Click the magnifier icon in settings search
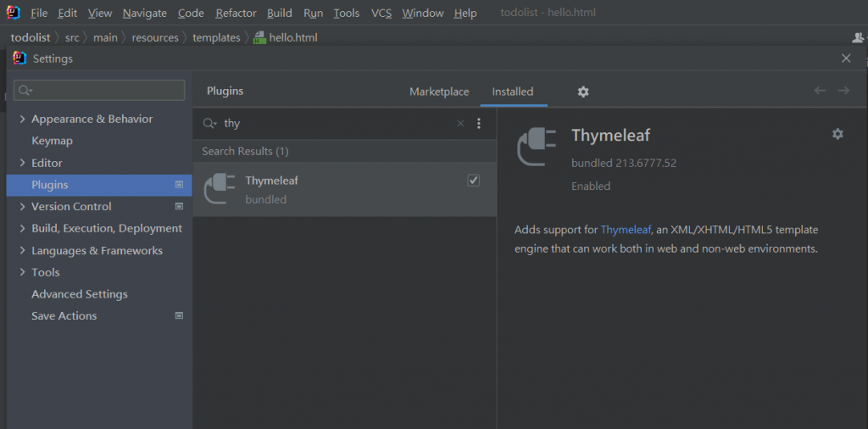 pos(25,90)
